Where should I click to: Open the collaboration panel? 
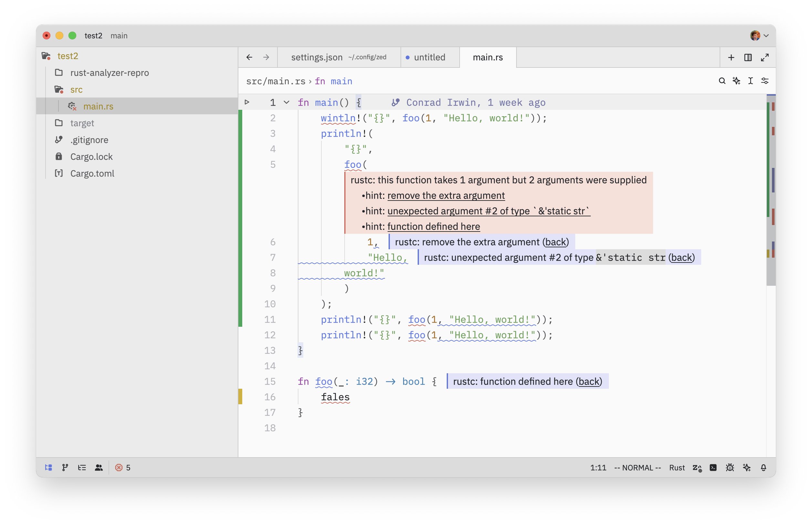click(99, 468)
